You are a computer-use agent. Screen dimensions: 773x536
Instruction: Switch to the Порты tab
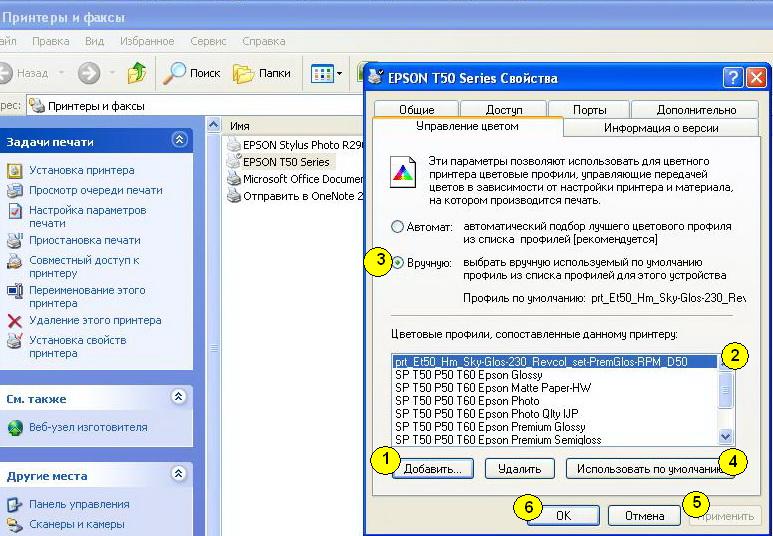coord(589,109)
